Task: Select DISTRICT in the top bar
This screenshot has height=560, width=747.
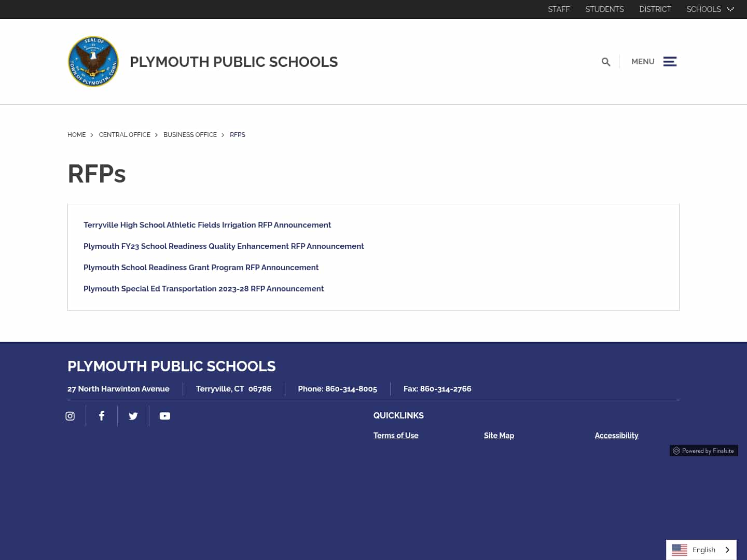Action: pos(655,9)
